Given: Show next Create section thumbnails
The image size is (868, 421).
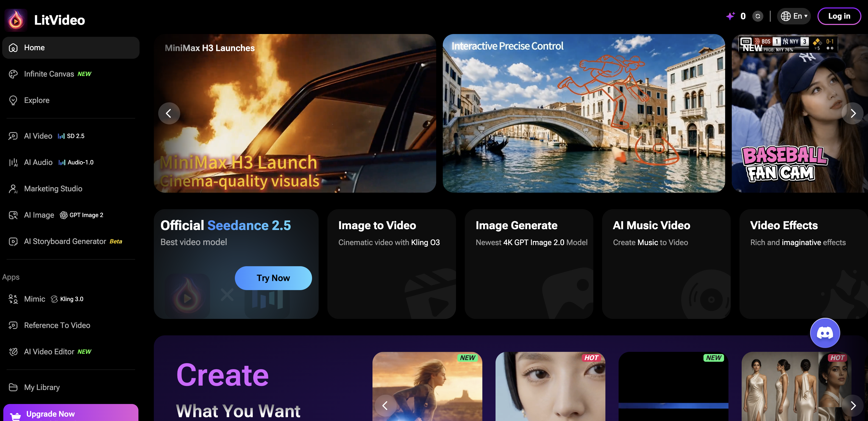Looking at the screenshot, I should coord(853,406).
